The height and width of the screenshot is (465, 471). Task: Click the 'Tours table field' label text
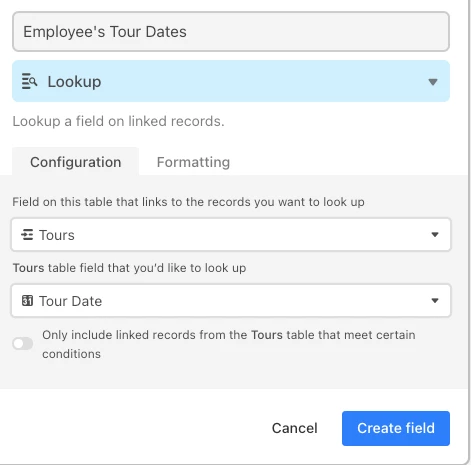pos(129,268)
